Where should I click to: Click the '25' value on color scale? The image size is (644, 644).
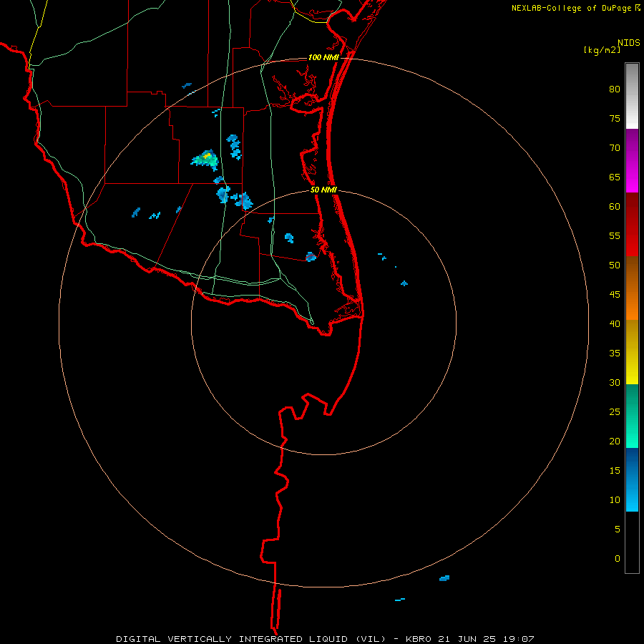coord(615,412)
